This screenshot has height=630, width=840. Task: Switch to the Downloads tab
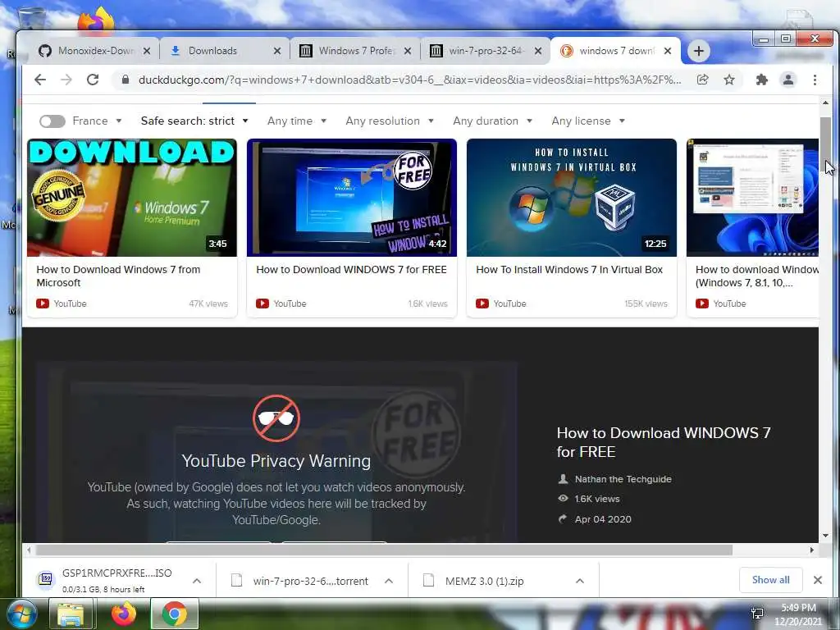coord(225,51)
